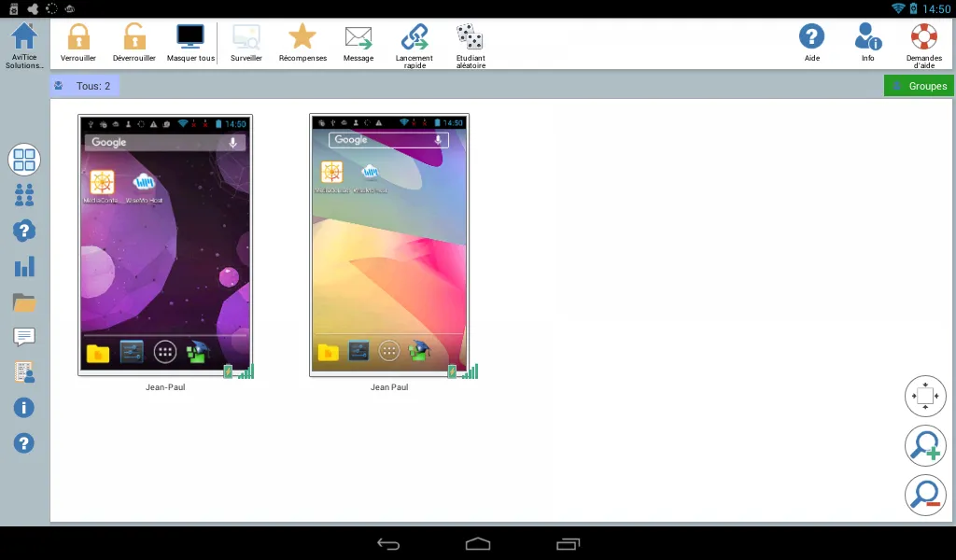Select the Tous: 2 group tab
This screenshot has height=560, width=956.
[84, 86]
